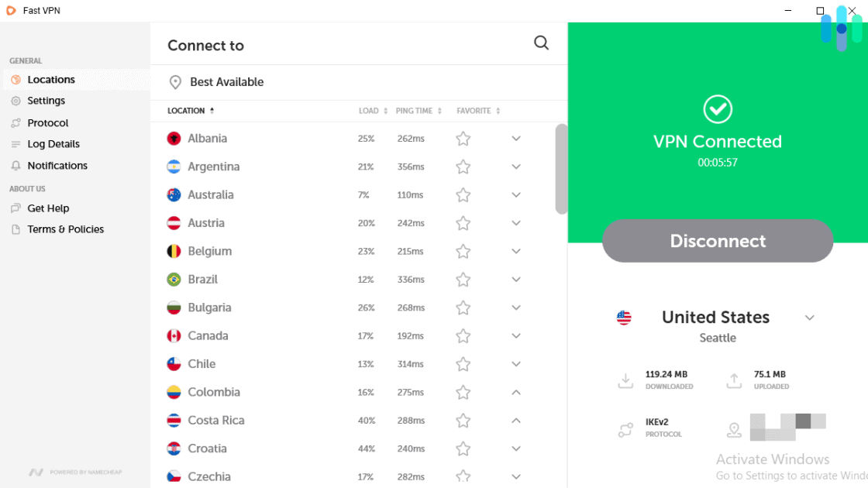Open the Notifications bell
868x488 pixels.
pyautogui.click(x=17, y=165)
